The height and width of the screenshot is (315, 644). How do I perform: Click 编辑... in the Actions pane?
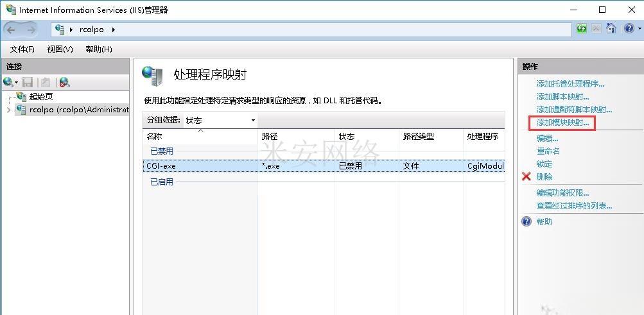pyautogui.click(x=547, y=139)
